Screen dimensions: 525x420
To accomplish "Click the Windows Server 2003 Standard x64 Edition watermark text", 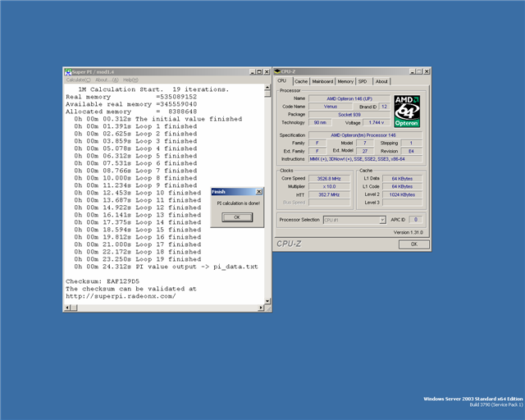I will point(473,399).
